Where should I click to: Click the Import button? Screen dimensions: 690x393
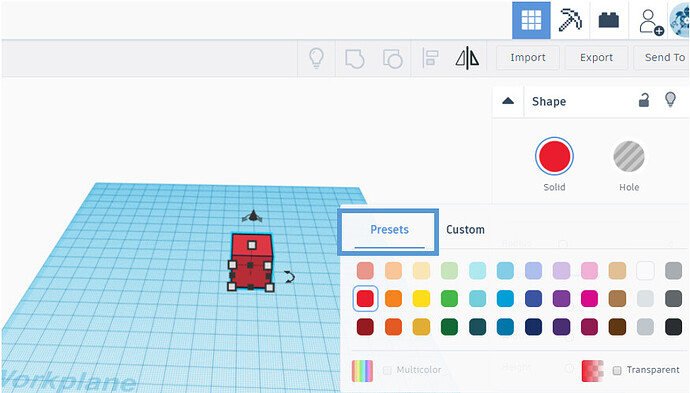point(528,58)
